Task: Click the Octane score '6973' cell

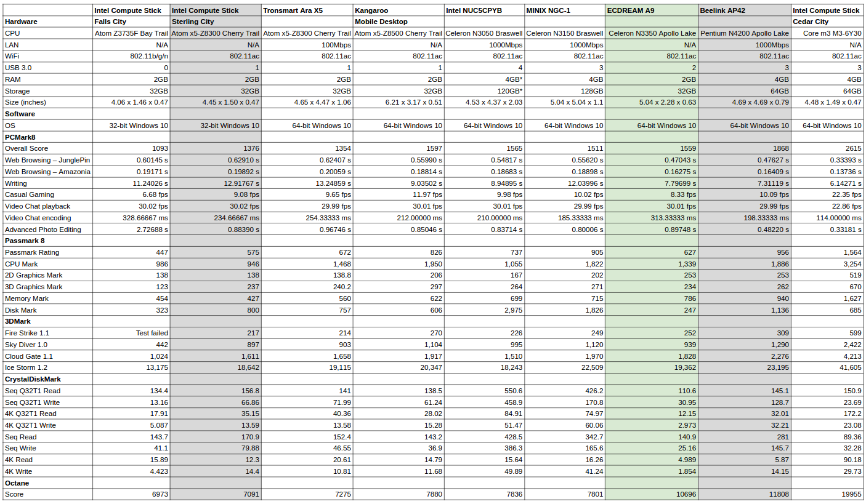Action: tap(131, 494)
